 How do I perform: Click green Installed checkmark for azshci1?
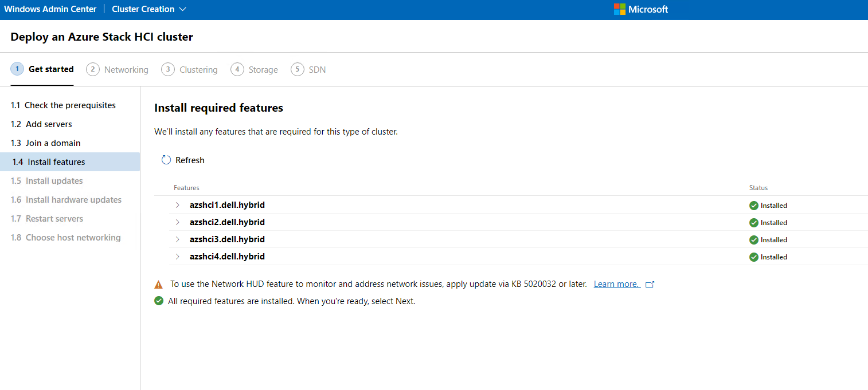click(x=754, y=206)
